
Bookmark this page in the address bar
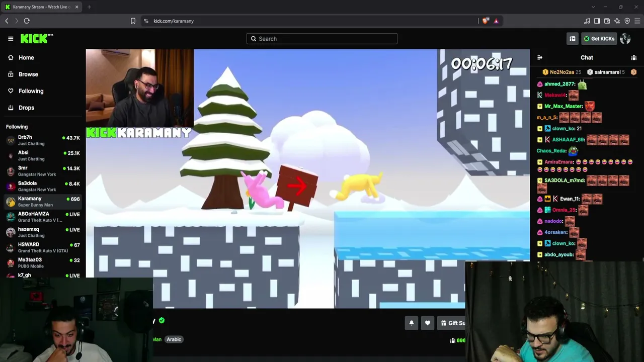(133, 21)
